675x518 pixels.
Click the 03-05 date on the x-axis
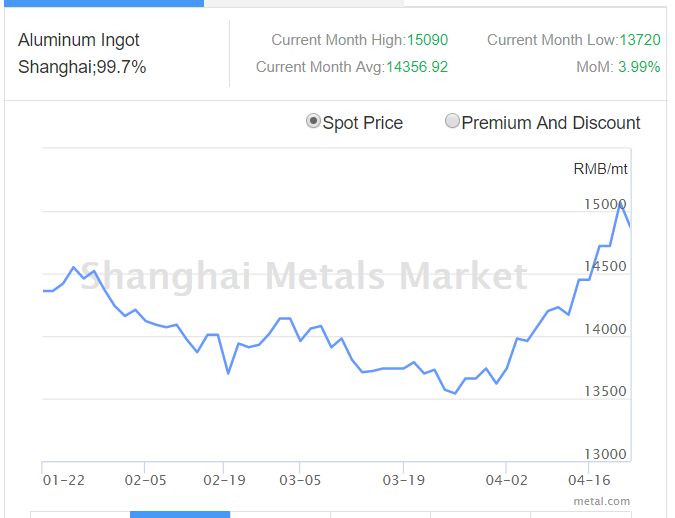coord(299,480)
